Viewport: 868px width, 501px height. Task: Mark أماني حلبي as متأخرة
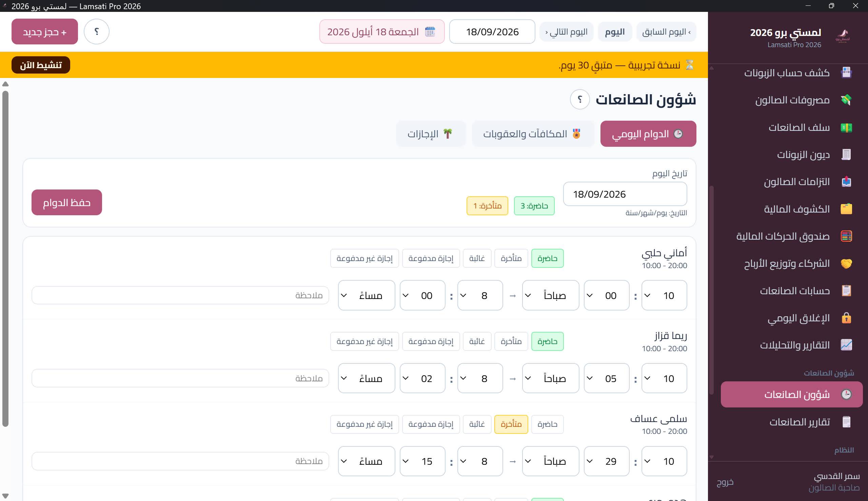click(511, 258)
